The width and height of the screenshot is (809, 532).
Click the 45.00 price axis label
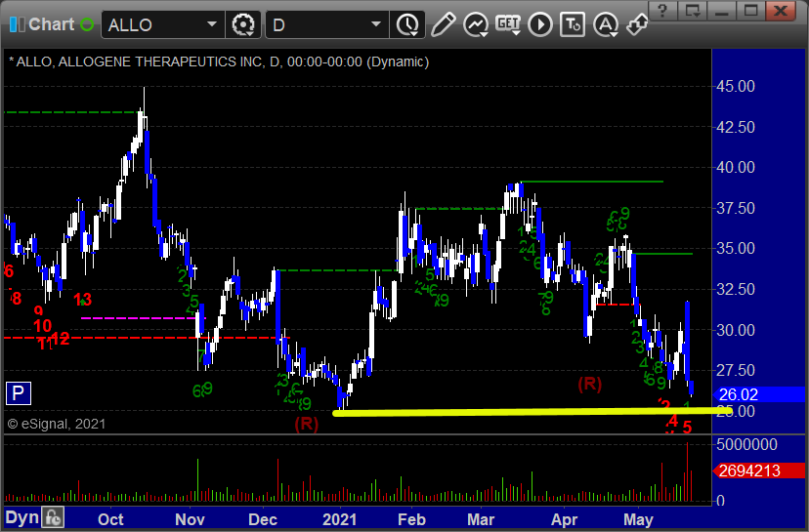(x=735, y=86)
